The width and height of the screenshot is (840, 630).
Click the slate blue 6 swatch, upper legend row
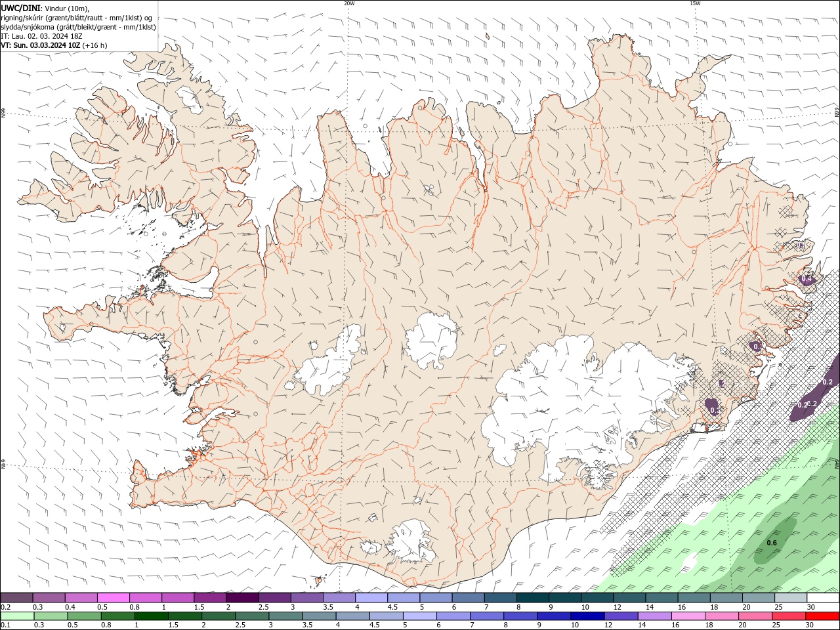click(468, 598)
